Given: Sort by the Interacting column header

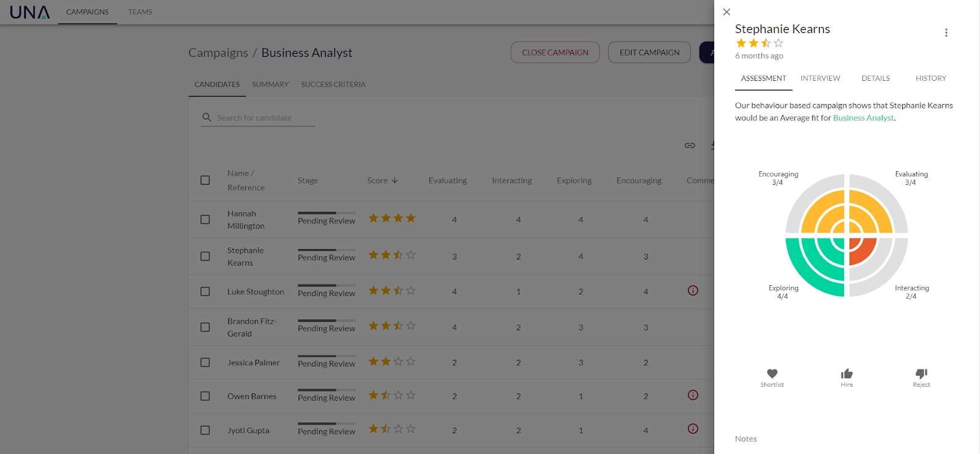Looking at the screenshot, I should click(x=511, y=180).
